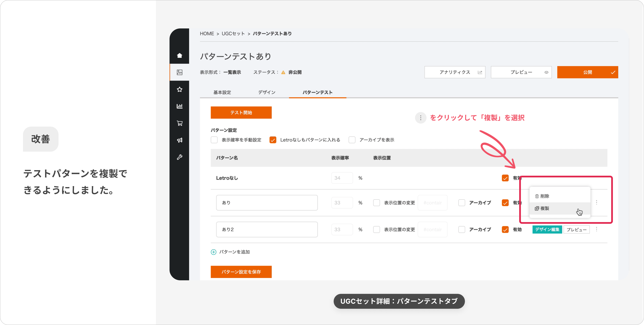Open three-dot menu for あり row
The height and width of the screenshot is (325, 644).
[596, 202]
